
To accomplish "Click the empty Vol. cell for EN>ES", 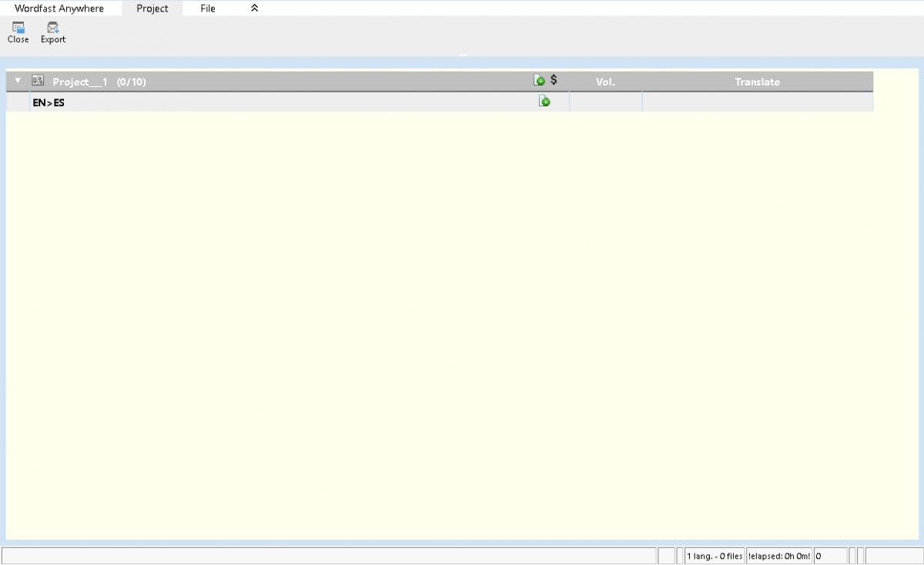I will click(605, 102).
